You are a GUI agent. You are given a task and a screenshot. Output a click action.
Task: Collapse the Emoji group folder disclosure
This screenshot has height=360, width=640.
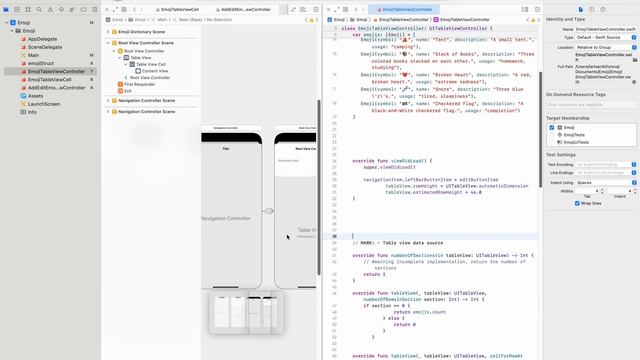[12, 31]
